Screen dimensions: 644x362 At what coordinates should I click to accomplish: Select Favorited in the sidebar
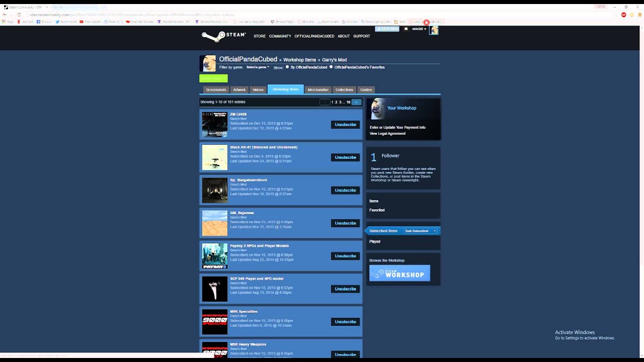pyautogui.click(x=377, y=210)
